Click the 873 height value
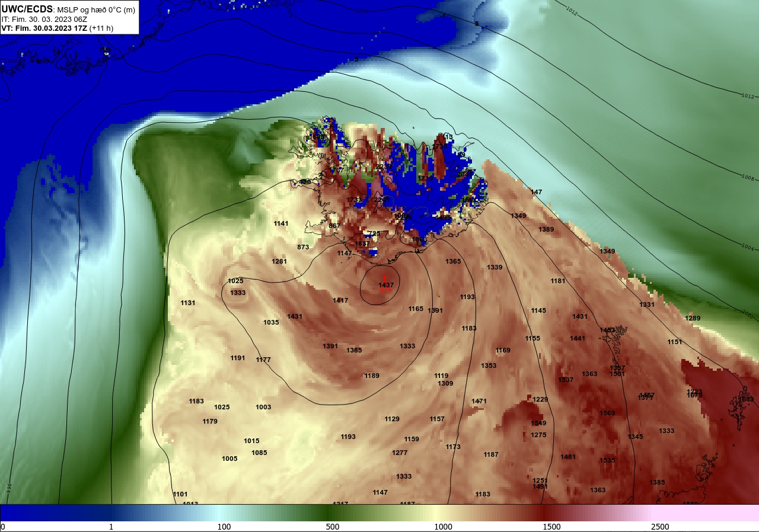This screenshot has height=532, width=759. pyautogui.click(x=303, y=247)
